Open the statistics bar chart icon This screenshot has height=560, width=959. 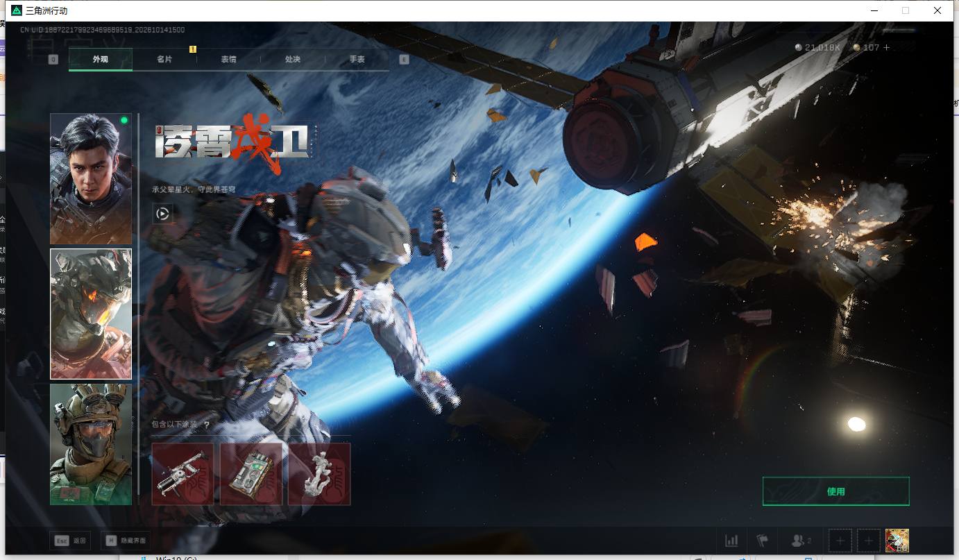pos(731,541)
